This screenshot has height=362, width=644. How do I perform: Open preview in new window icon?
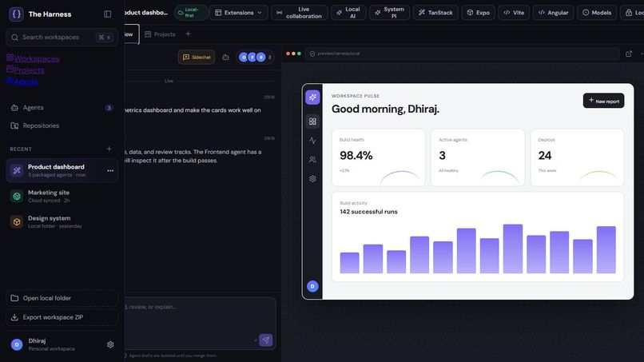pyautogui.click(x=629, y=54)
